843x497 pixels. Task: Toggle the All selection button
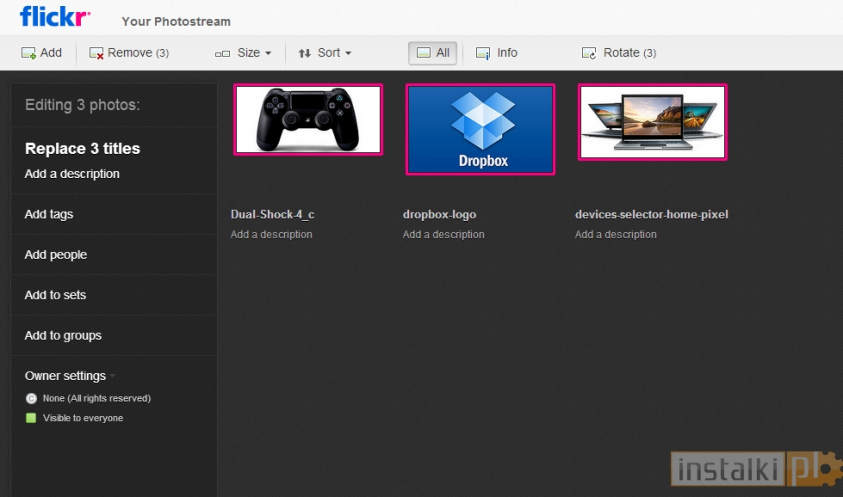(433, 53)
